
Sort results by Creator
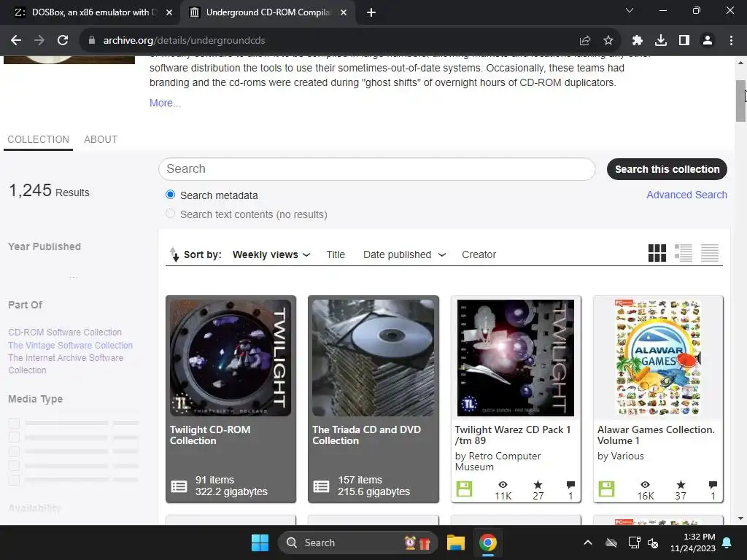479,254
